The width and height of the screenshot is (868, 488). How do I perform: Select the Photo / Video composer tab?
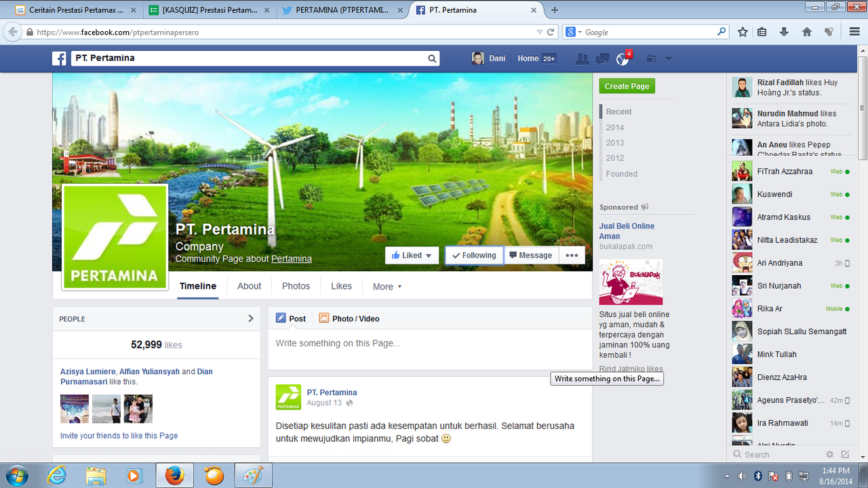coord(349,319)
